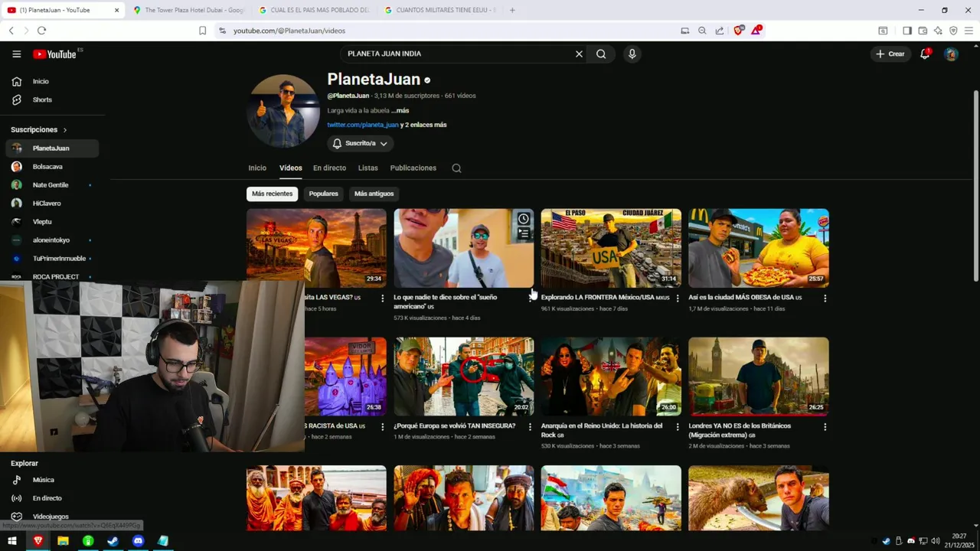
Task: Expand channel description with '...más'
Action: click(x=400, y=110)
